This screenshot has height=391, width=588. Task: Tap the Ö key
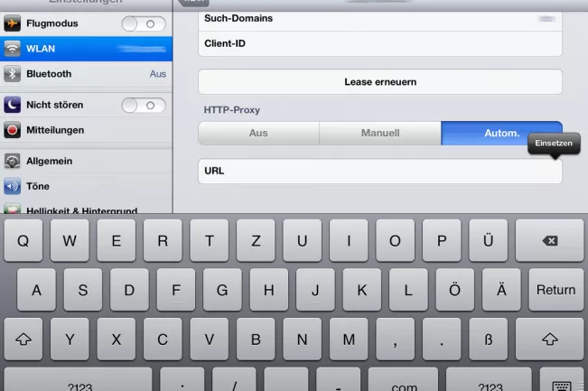point(455,290)
